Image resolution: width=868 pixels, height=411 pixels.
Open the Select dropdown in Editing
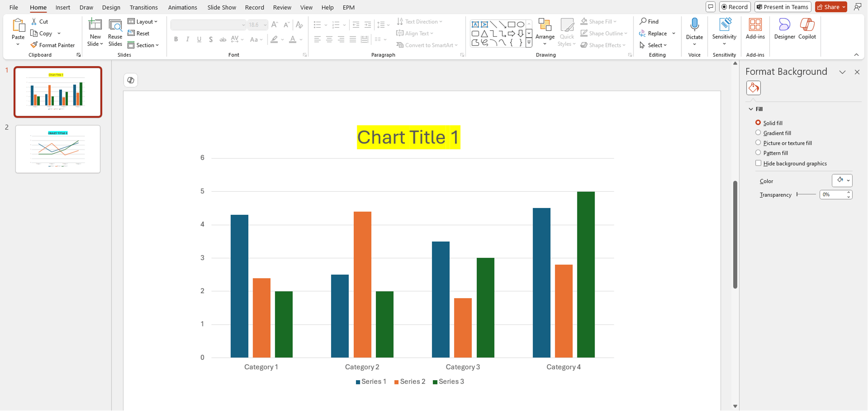coord(653,45)
